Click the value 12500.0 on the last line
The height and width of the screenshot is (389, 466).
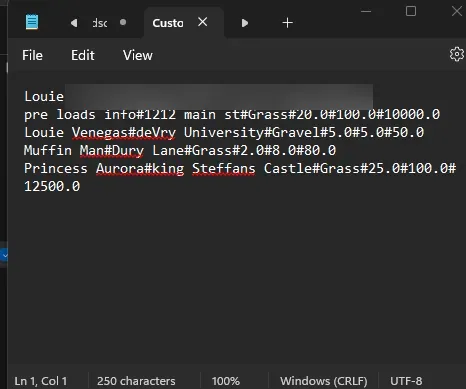52,186
